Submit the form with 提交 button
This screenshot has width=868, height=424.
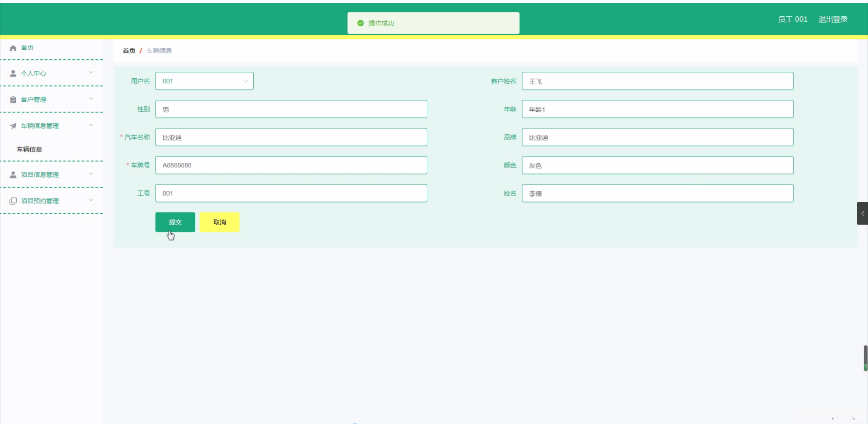pyautogui.click(x=175, y=222)
